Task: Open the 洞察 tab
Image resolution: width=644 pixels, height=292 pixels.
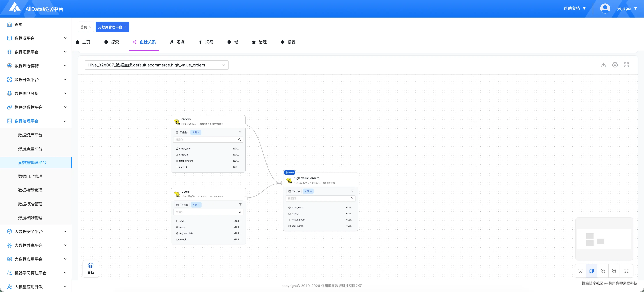Action: click(x=206, y=42)
